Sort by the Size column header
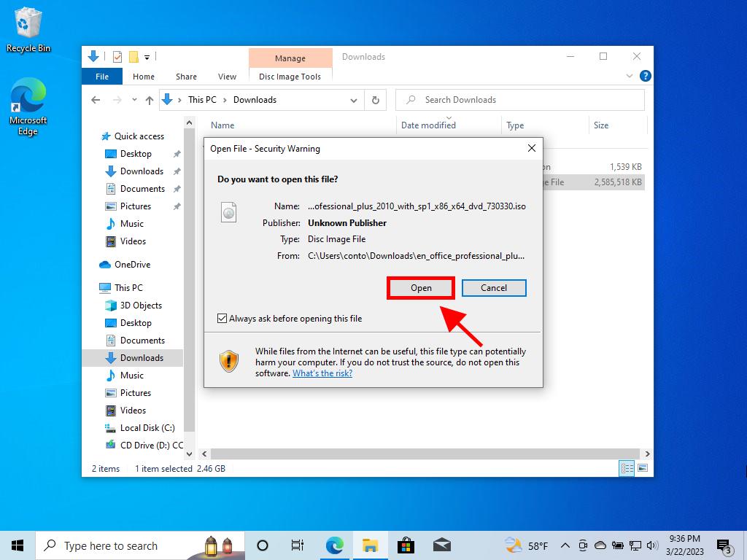This screenshot has height=560, width=747. click(601, 125)
